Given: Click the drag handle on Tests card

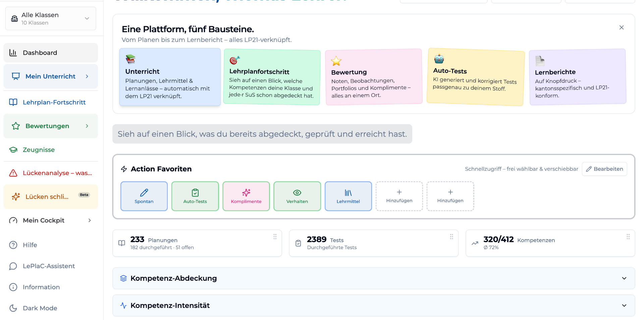Looking at the screenshot, I should [x=451, y=236].
